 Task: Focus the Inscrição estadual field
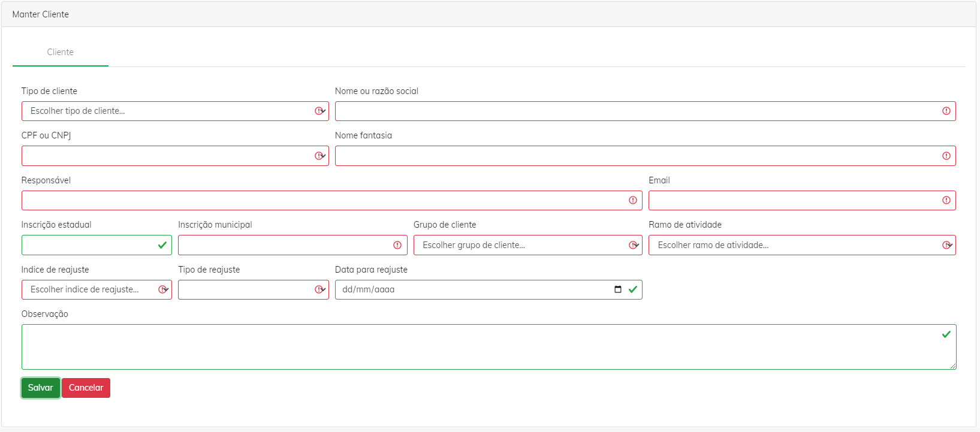coord(97,245)
